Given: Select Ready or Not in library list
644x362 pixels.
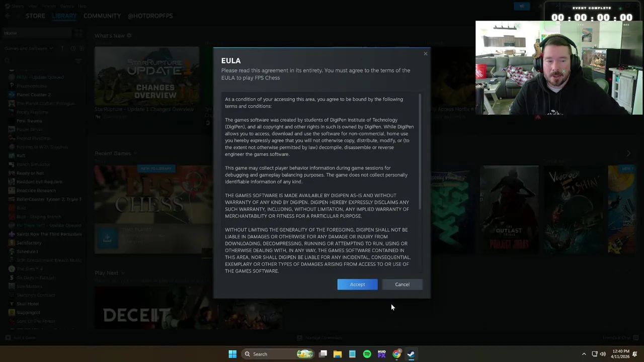Looking at the screenshot, I should [30, 173].
